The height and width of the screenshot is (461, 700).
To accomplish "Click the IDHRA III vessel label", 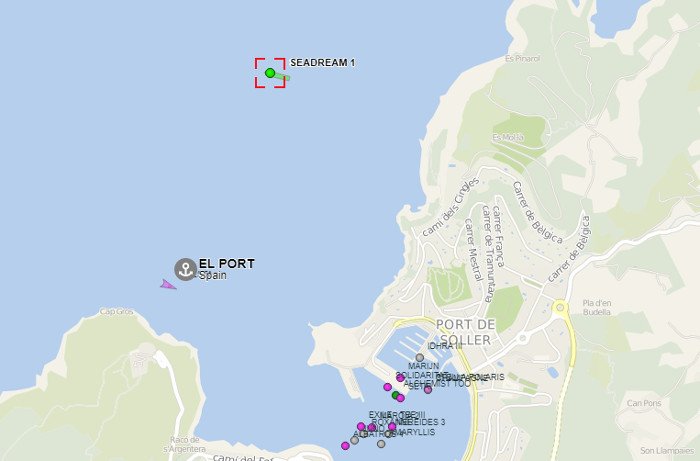I will (x=445, y=346).
